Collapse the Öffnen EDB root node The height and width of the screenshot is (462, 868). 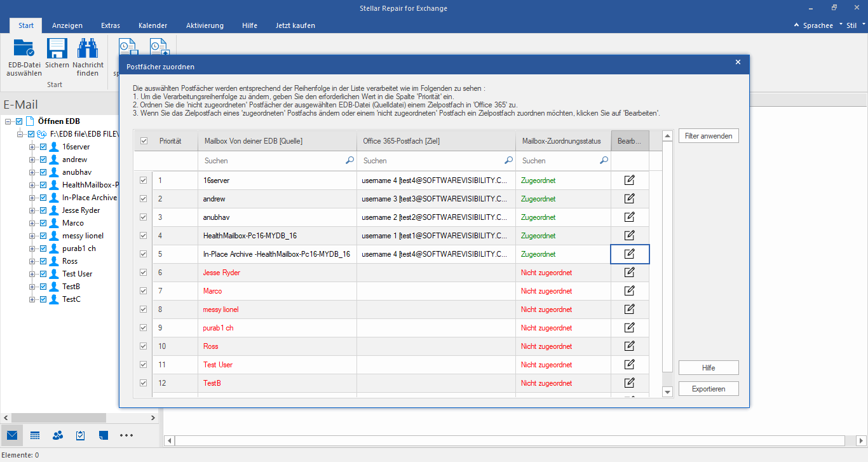coord(8,121)
